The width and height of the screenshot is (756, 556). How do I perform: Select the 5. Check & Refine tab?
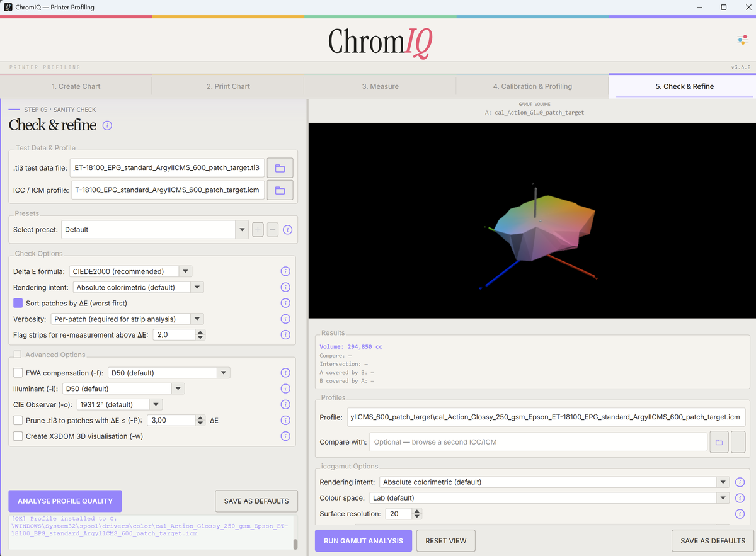coord(684,86)
